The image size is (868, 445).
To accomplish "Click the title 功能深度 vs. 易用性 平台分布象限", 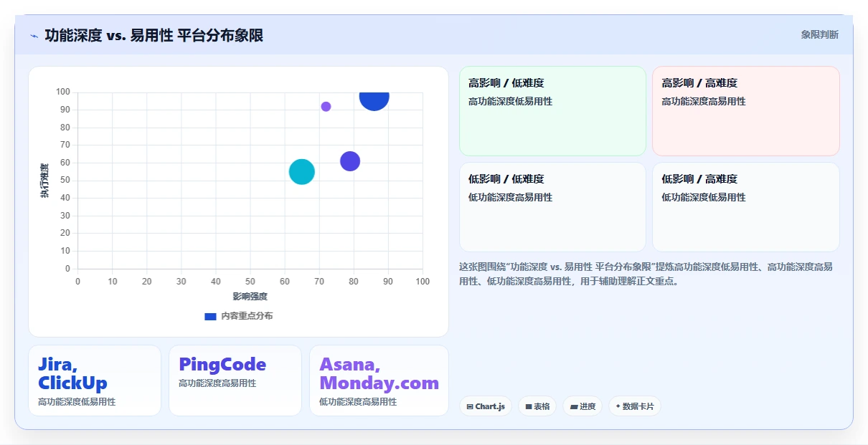I will coord(154,35).
